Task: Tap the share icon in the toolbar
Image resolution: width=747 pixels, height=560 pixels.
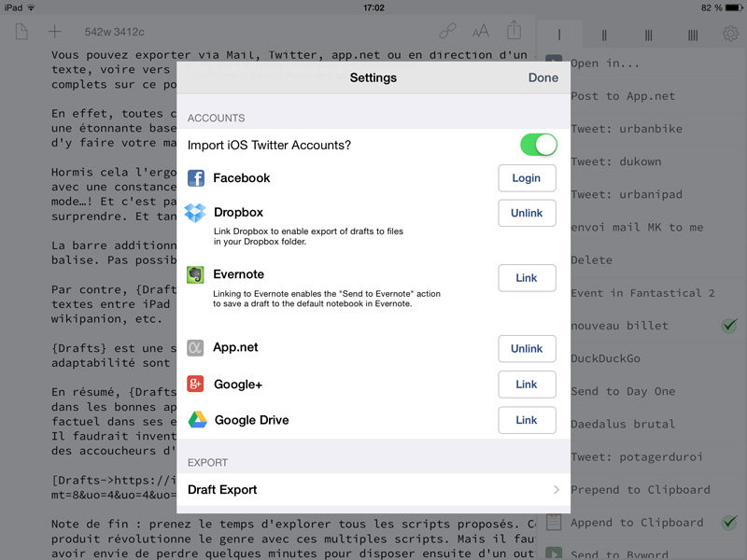Action: [514, 30]
